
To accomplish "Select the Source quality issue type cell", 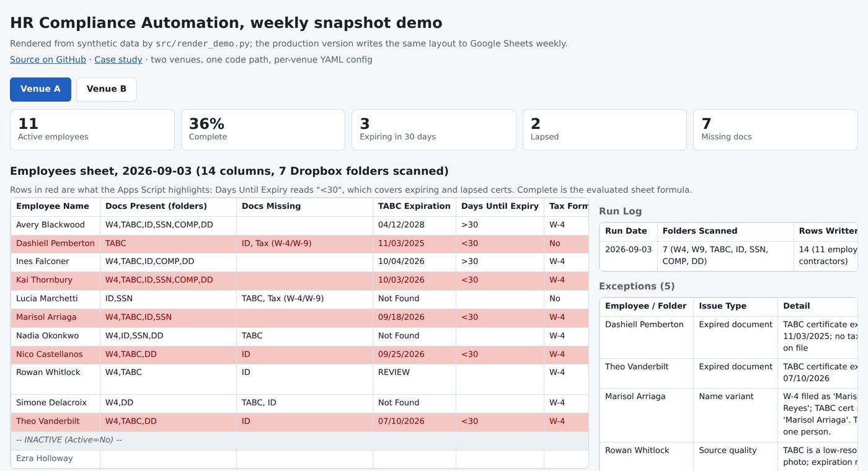I will [x=735, y=457].
